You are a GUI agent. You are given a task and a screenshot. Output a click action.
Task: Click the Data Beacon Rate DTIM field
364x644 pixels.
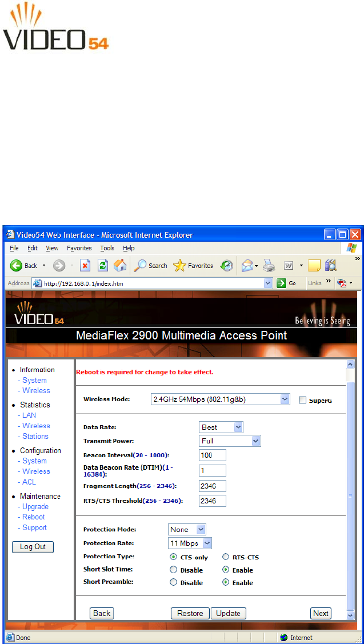[x=213, y=471]
